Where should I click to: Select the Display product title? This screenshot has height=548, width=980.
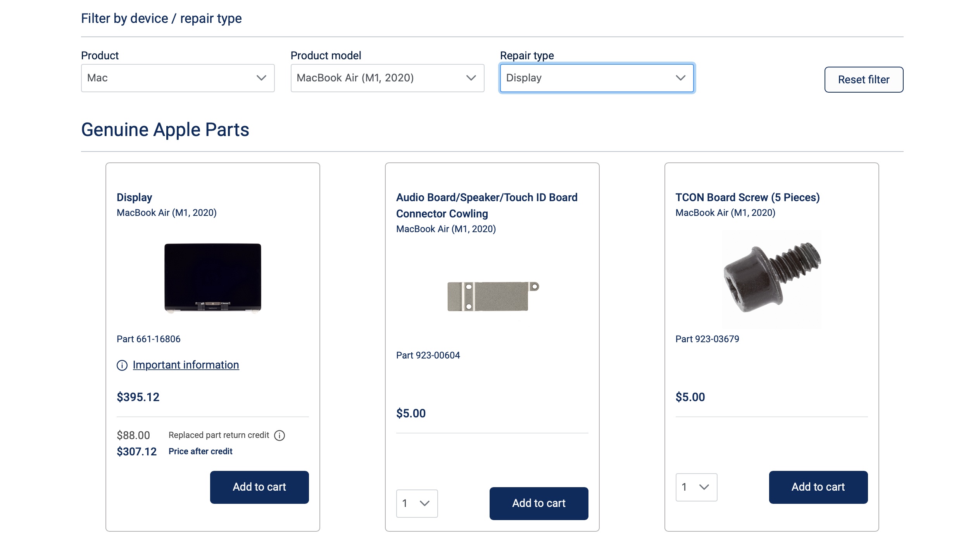tap(135, 197)
